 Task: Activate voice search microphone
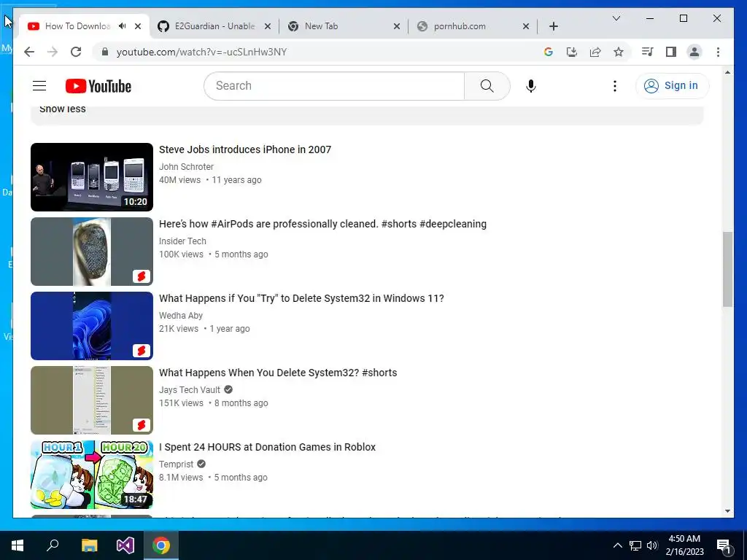click(531, 86)
